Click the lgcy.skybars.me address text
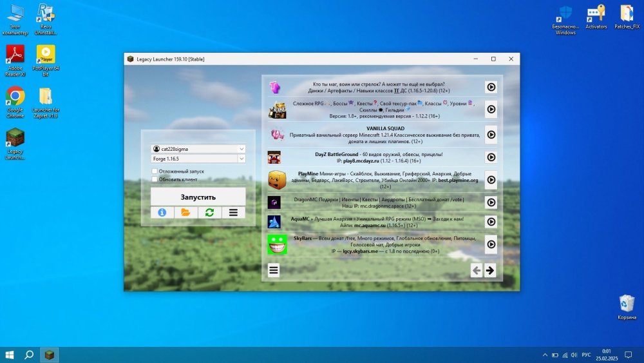 point(360,251)
